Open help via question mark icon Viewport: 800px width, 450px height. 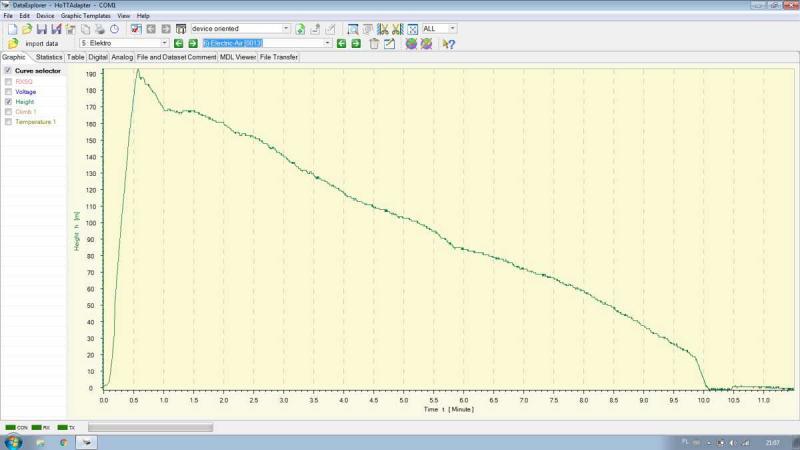(449, 44)
